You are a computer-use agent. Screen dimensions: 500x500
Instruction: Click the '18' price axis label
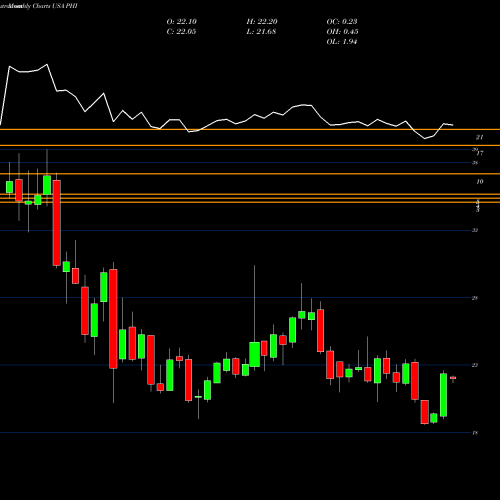click(475, 433)
